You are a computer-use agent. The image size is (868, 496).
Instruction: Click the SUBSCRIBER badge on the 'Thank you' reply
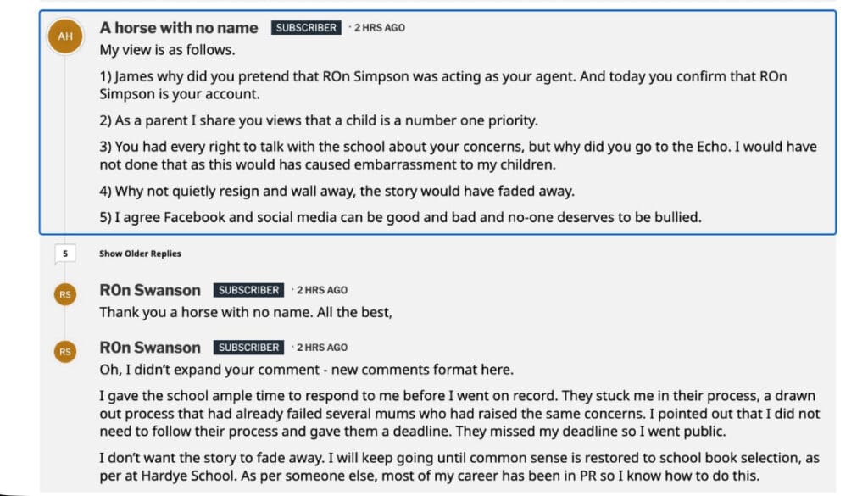(x=248, y=290)
